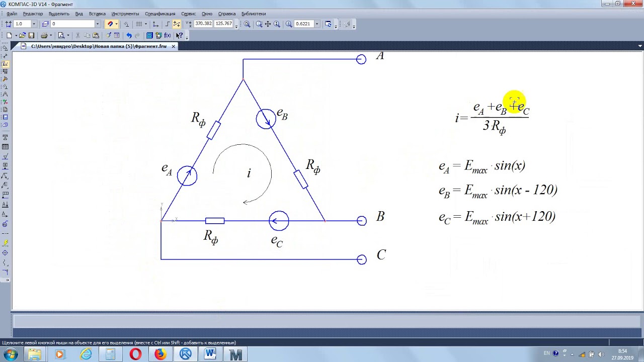Select the pan view tool
644x362 pixels.
pyautogui.click(x=268, y=24)
